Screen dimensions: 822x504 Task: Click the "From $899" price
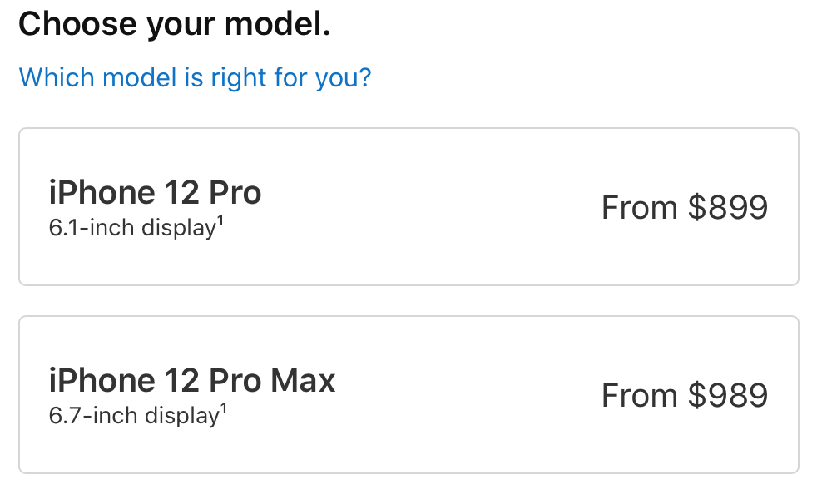coord(684,207)
